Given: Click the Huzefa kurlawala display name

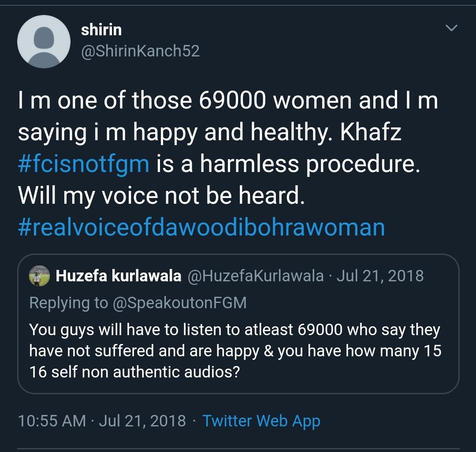Looking at the screenshot, I should point(119,276).
